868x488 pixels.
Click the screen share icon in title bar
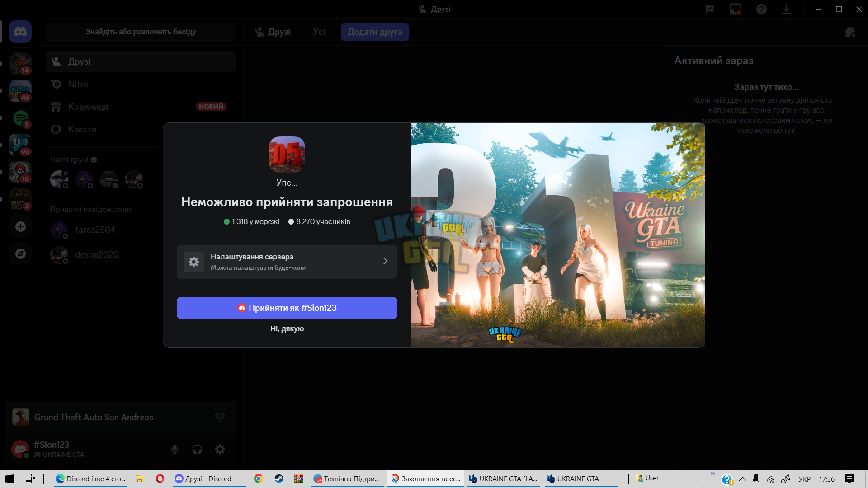(x=736, y=9)
